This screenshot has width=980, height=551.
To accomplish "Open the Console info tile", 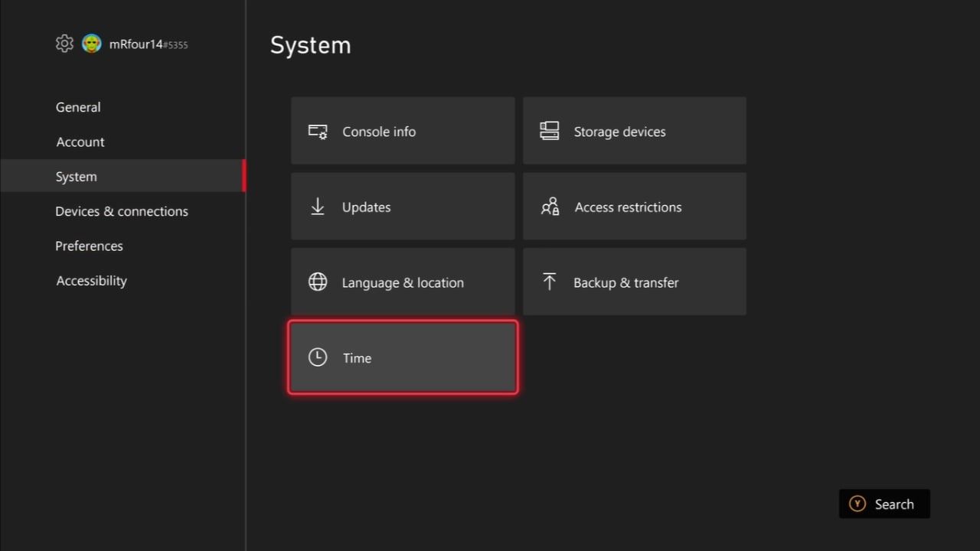I will pyautogui.click(x=403, y=131).
